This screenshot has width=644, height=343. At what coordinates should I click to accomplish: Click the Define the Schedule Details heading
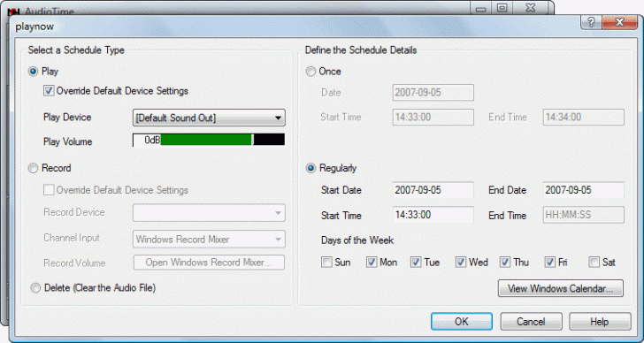tap(361, 50)
